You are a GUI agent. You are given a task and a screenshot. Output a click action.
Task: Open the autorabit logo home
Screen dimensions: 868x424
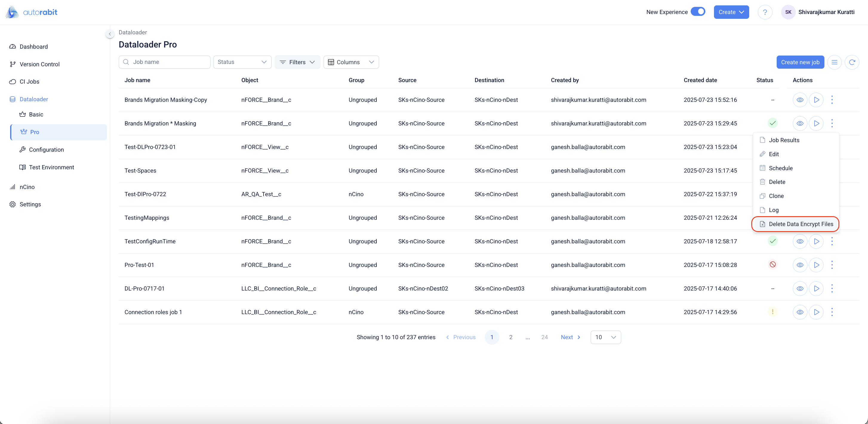(32, 12)
